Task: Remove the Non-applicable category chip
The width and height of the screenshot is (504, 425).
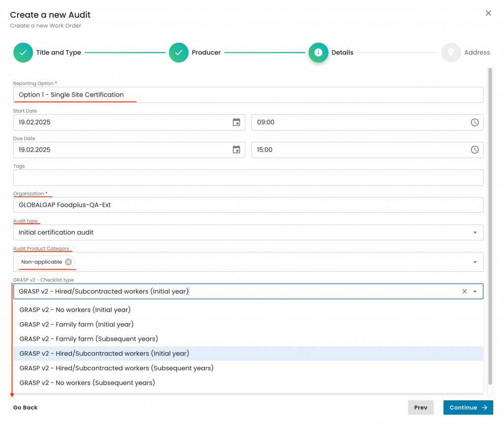Action: 68,262
